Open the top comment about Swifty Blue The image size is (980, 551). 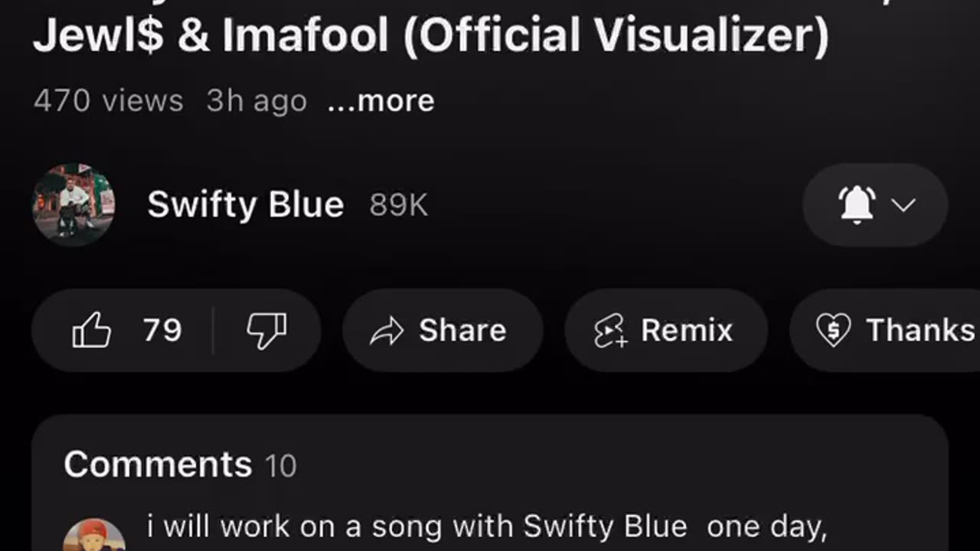point(486,527)
